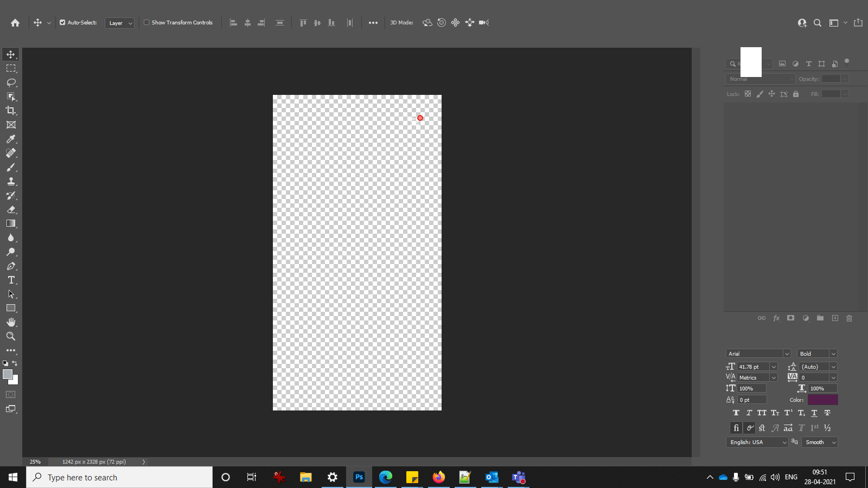The width and height of the screenshot is (868, 488).
Task: Select the Blur tool
Action: pyautogui.click(x=11, y=237)
